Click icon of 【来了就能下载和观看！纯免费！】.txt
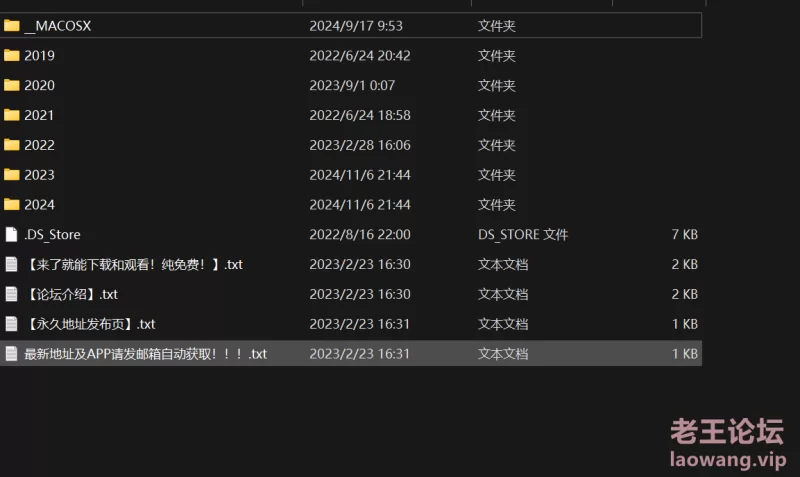The height and width of the screenshot is (477, 800). tap(11, 264)
